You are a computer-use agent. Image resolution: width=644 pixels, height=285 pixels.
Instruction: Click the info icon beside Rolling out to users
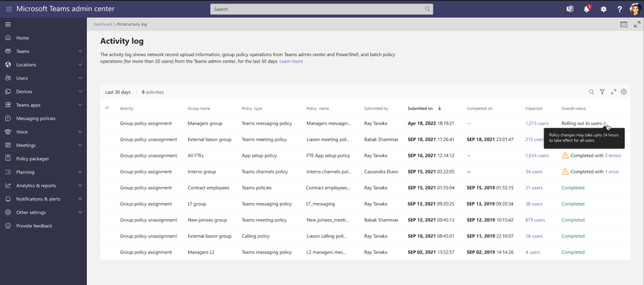[x=605, y=124]
